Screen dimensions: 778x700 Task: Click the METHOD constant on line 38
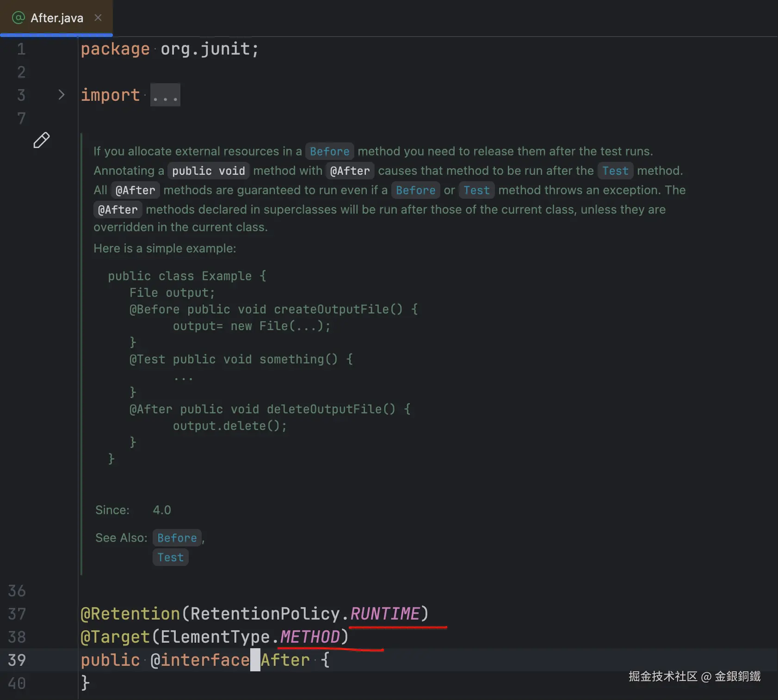[310, 637]
